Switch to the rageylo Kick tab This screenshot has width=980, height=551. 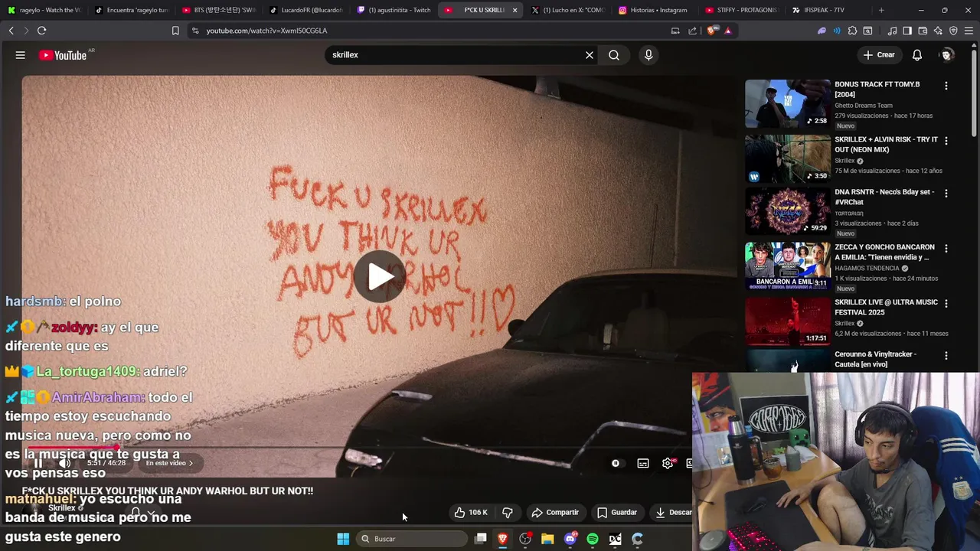pyautogui.click(x=44, y=10)
